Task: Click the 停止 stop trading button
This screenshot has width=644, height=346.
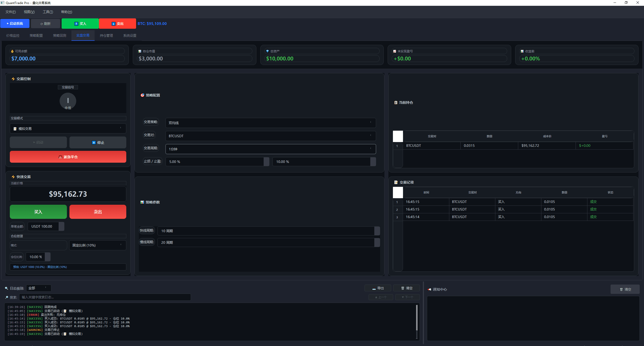Action: (x=98, y=143)
